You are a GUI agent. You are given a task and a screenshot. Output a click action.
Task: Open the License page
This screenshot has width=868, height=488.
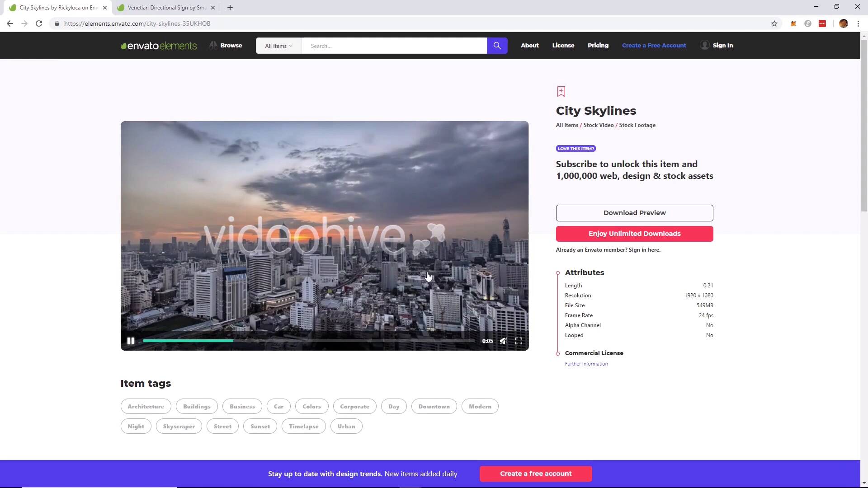click(x=563, y=45)
